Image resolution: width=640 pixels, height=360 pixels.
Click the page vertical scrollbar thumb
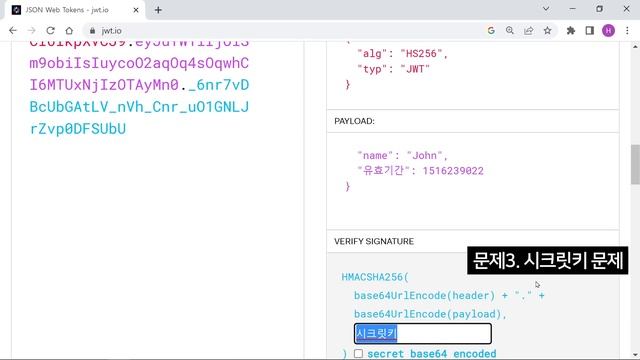pyautogui.click(x=635, y=164)
